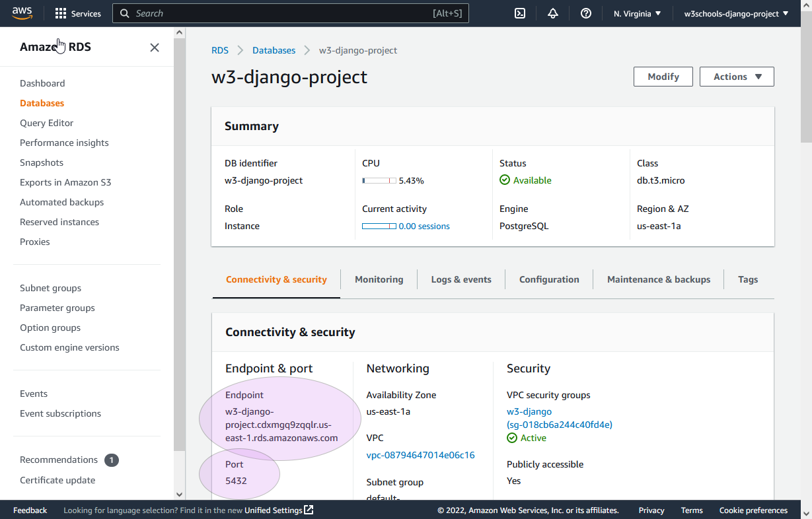
Task: Launch the CloudShell terminal icon
Action: (x=520, y=13)
